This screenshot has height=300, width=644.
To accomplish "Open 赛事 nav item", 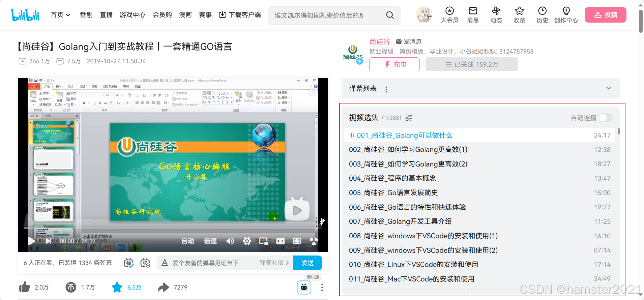I will (x=205, y=15).
